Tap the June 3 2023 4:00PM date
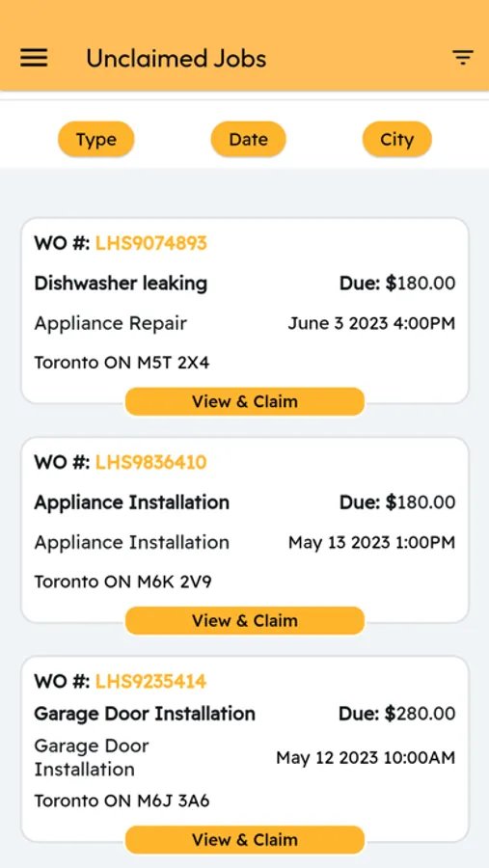 pos(371,323)
